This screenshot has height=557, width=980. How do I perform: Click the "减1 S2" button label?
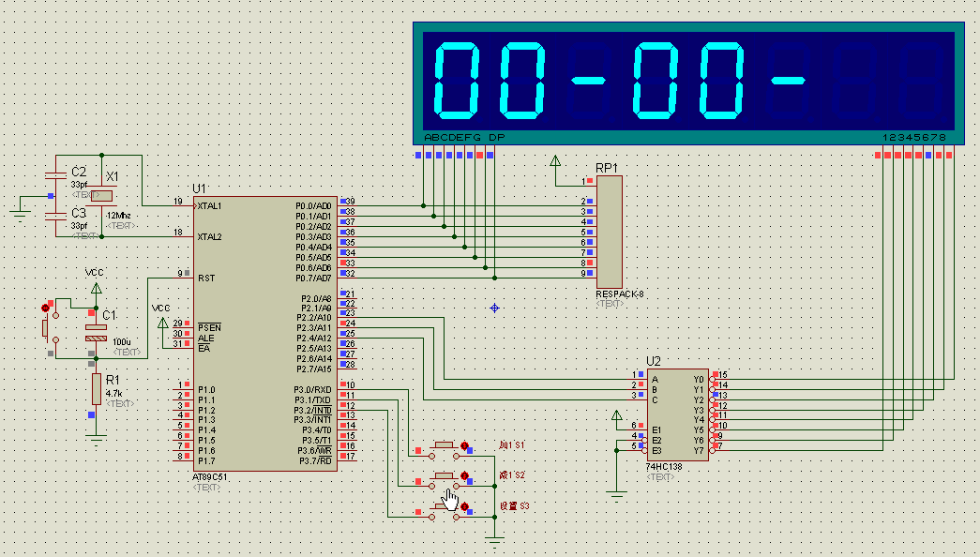pyautogui.click(x=512, y=475)
